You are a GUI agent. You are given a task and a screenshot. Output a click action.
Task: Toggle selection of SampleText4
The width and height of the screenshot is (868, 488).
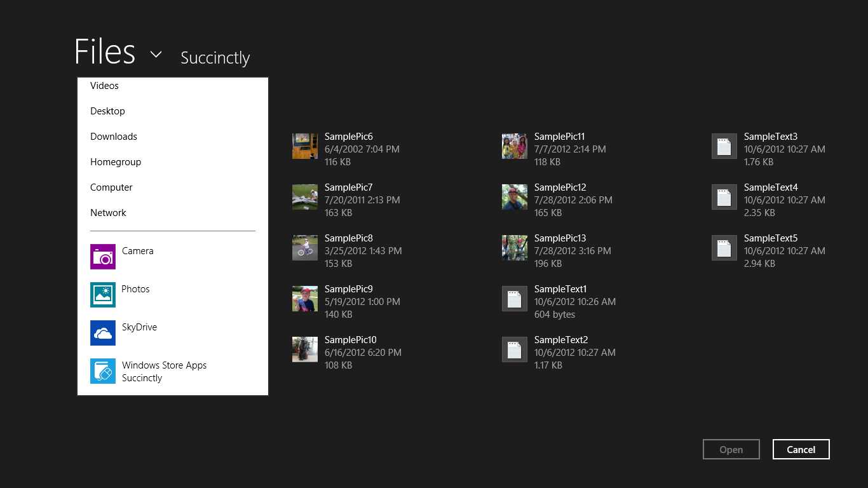[x=724, y=197]
